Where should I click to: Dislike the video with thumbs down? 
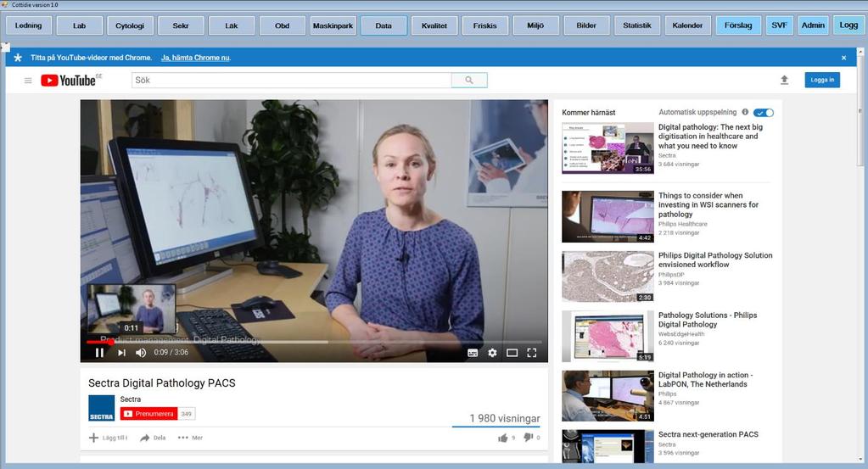528,438
